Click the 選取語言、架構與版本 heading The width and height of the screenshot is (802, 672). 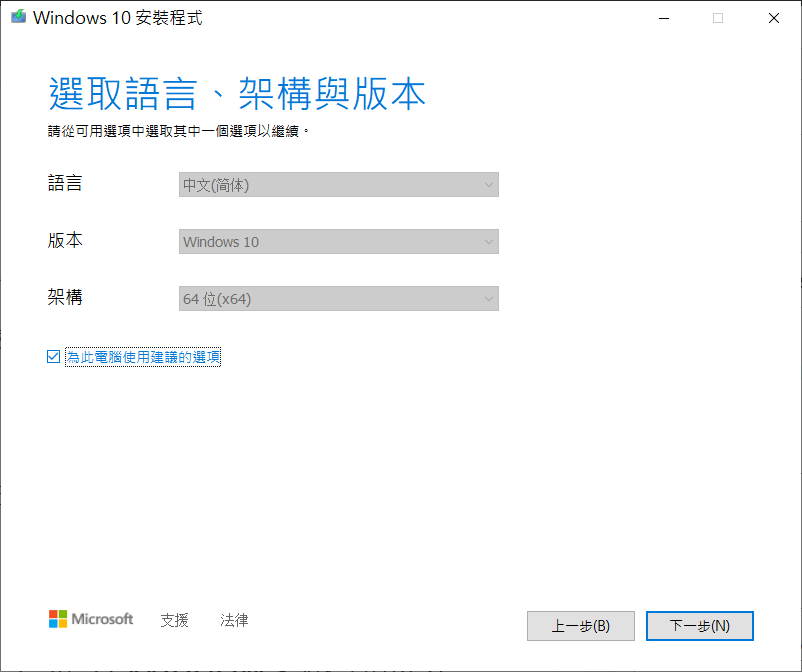(x=237, y=94)
